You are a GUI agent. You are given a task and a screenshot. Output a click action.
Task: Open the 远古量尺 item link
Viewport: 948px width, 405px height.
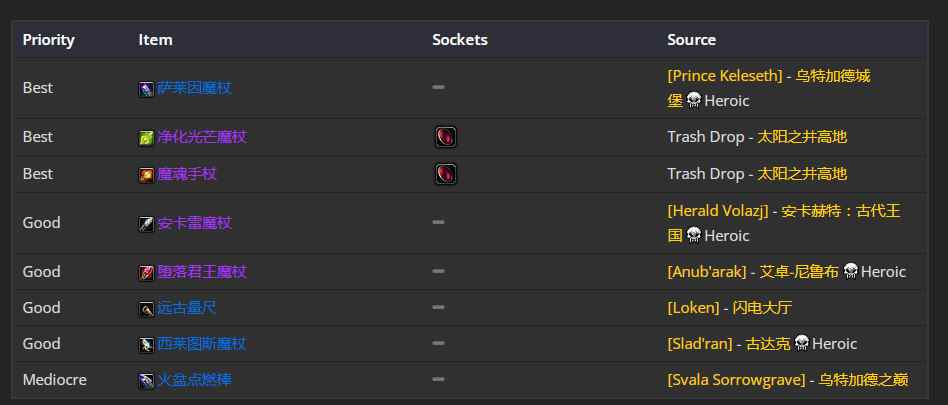point(187,308)
